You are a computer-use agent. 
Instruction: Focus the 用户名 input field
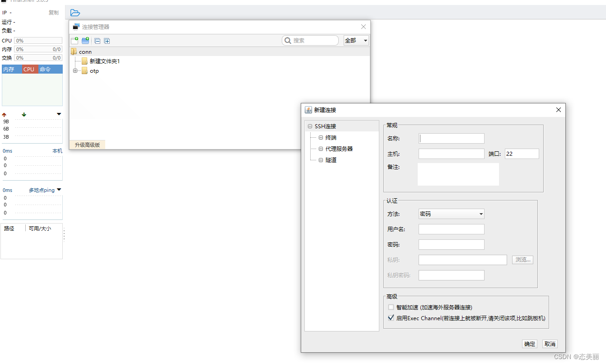tap(452, 229)
